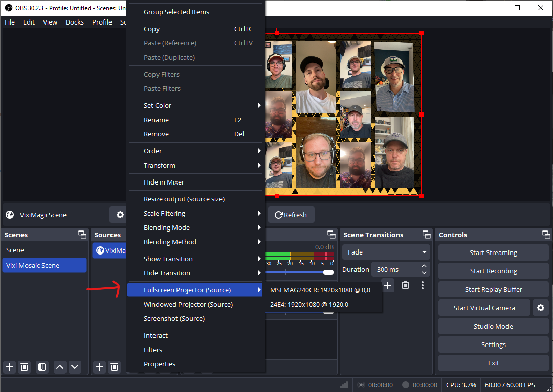
Task: Adjust the mixer volume slider handle
Action: [x=328, y=272]
